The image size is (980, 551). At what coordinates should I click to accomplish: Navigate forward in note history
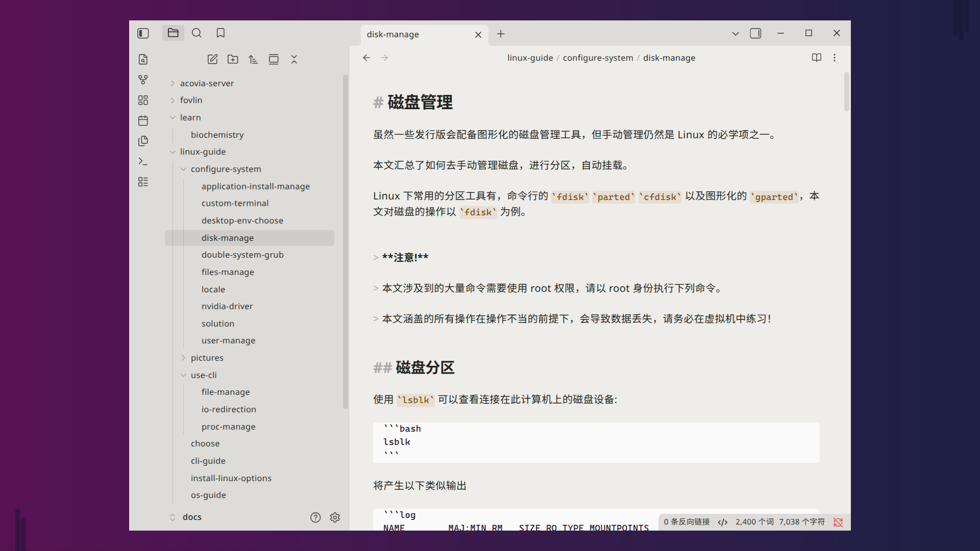(x=384, y=58)
